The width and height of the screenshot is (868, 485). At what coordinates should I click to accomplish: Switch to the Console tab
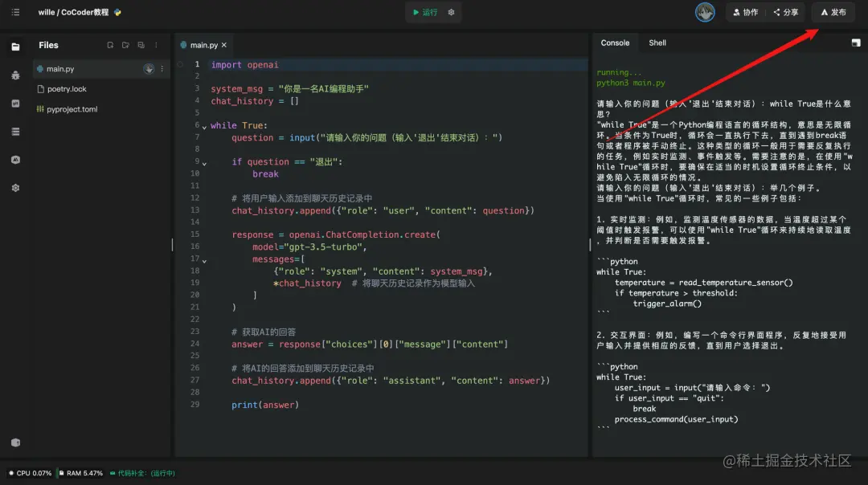[x=615, y=43]
